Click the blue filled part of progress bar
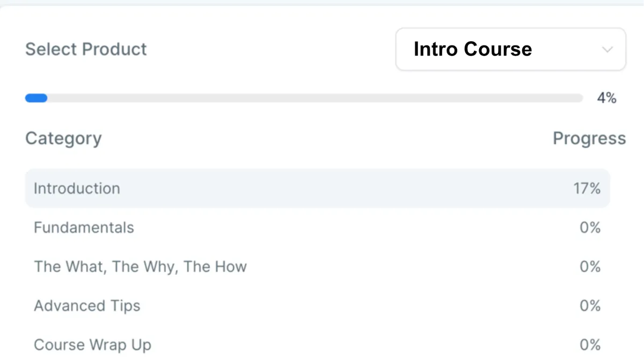 point(36,98)
